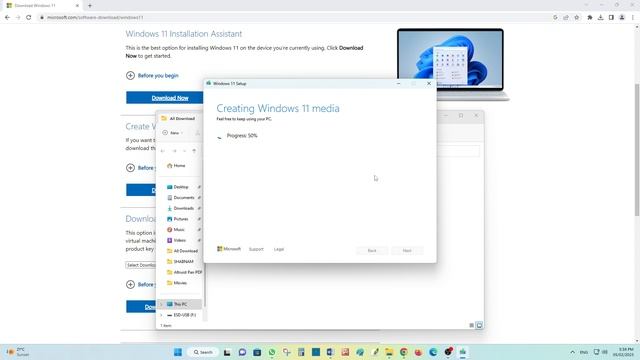Open Google Chrome from taskbar
The height and width of the screenshot is (360, 640).
coord(404,352)
